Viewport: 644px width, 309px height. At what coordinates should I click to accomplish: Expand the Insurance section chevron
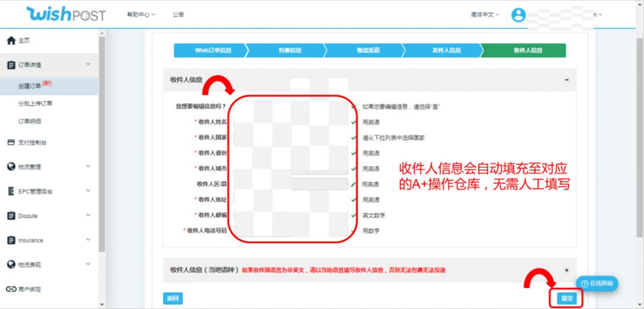coord(88,239)
